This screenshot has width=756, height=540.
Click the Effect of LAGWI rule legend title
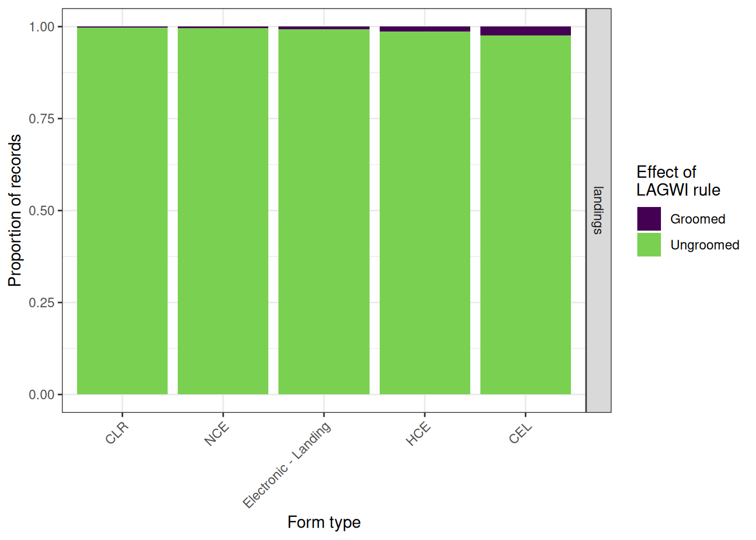[x=678, y=181]
